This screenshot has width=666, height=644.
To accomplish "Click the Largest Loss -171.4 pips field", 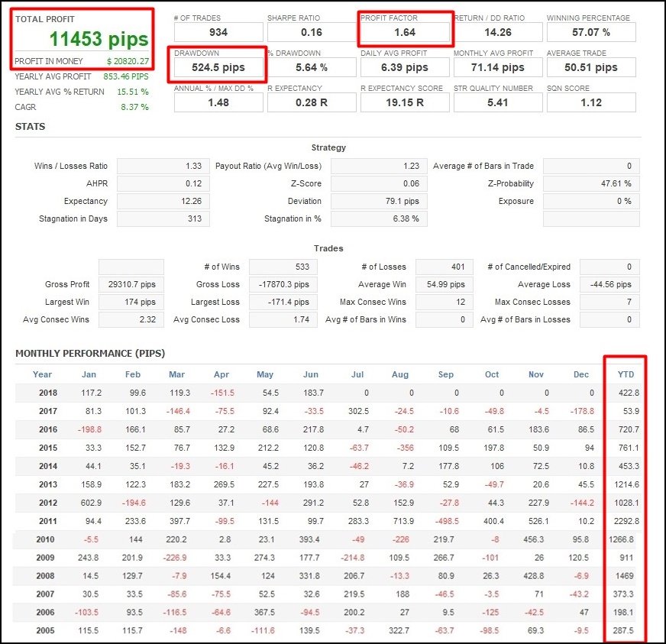I will coord(283,302).
